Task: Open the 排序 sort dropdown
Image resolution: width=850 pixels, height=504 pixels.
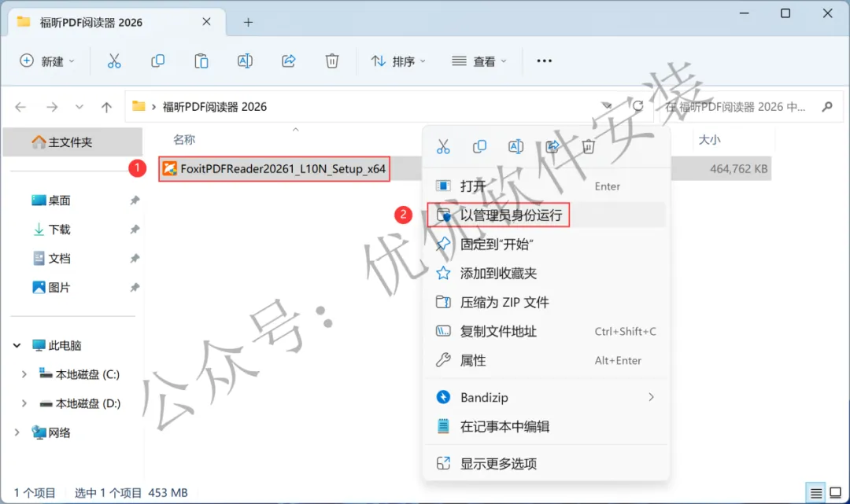Action: coord(398,61)
